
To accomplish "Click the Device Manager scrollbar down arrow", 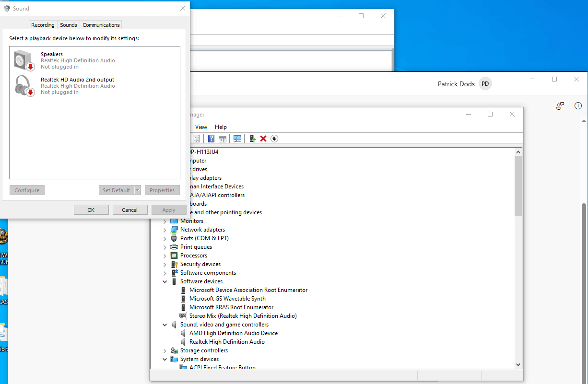I will 518,364.
